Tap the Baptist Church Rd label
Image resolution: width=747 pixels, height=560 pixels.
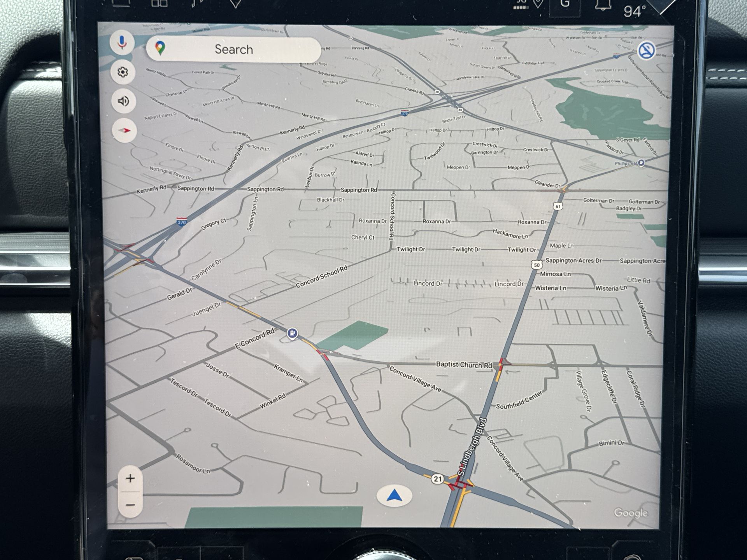click(464, 364)
